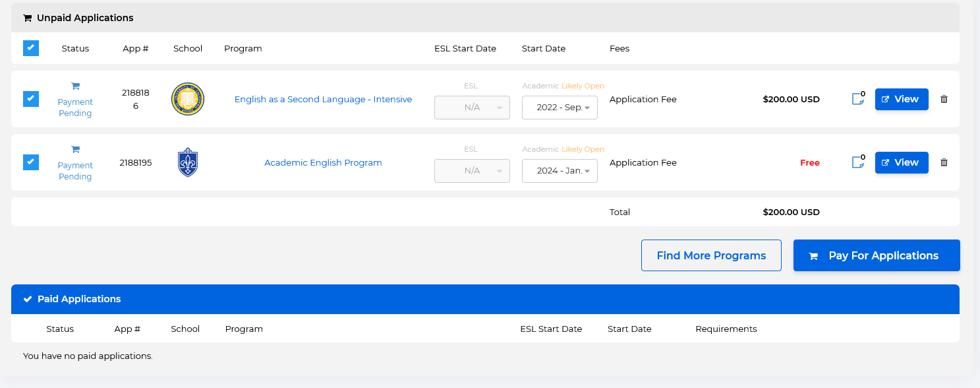Click cart icon above first Payment Pending

[x=75, y=86]
